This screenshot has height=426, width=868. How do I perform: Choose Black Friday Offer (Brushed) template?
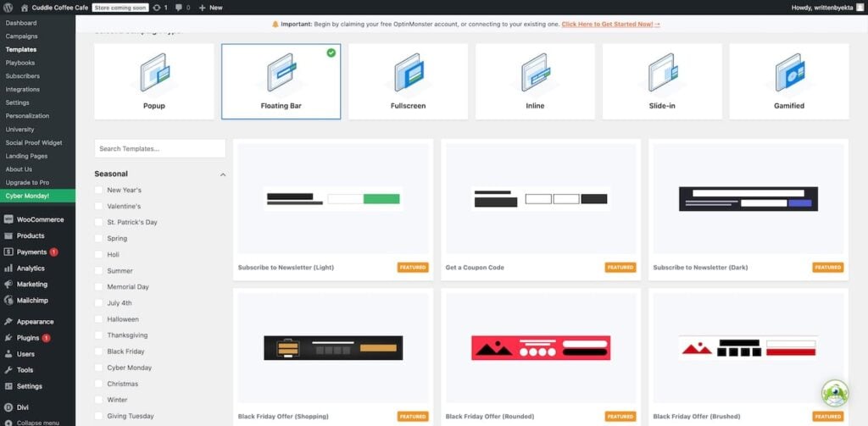748,357
